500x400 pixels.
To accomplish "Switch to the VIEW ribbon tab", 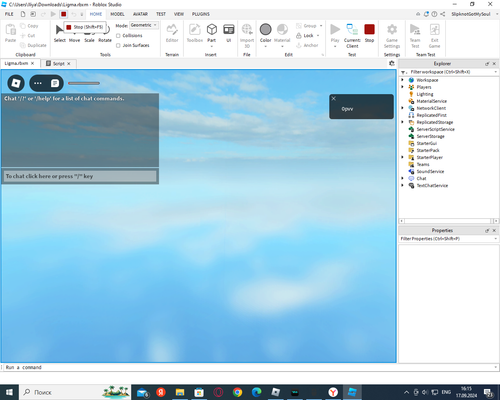I will tap(179, 14).
